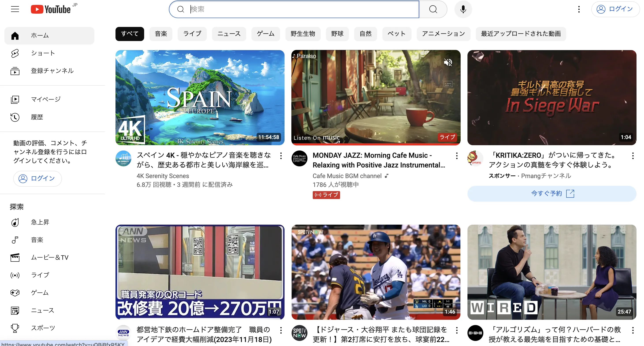The height and width of the screenshot is (346, 644).
Task: Open the Dodgers 大谷翔平 video thumbnail
Action: pos(376,272)
